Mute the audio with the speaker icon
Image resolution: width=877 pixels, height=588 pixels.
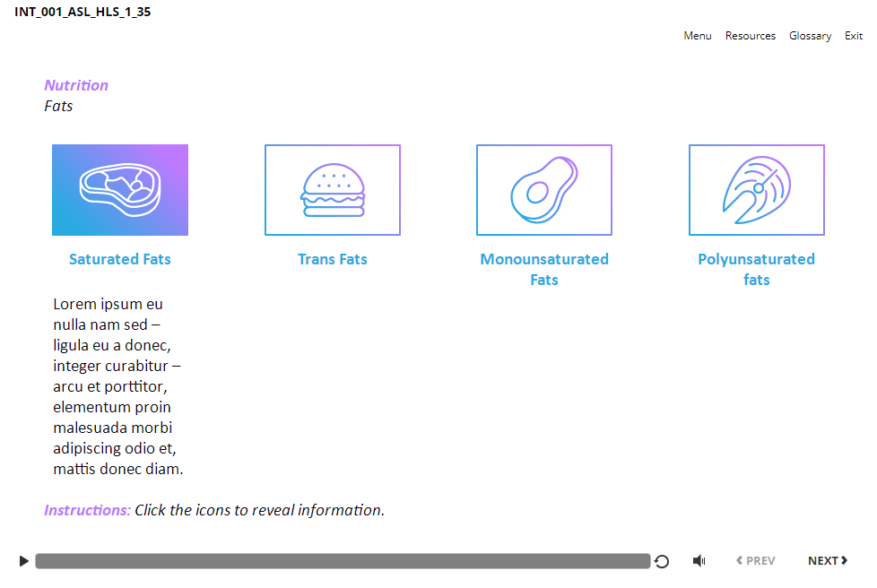[699, 561]
